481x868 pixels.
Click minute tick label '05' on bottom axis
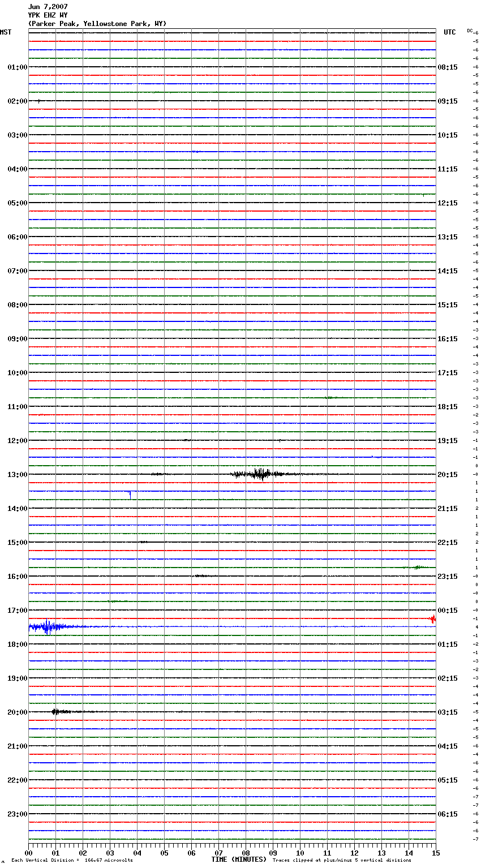coord(164,853)
